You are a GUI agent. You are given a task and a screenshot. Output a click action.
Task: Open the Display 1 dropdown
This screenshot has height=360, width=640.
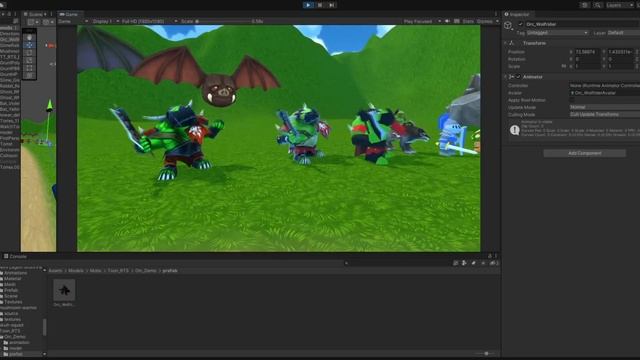(x=105, y=21)
